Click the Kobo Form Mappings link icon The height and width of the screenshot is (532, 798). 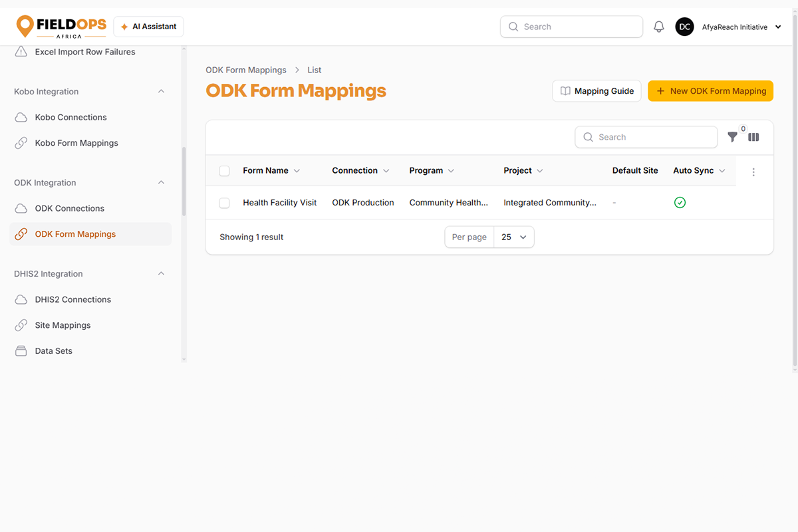click(x=21, y=143)
